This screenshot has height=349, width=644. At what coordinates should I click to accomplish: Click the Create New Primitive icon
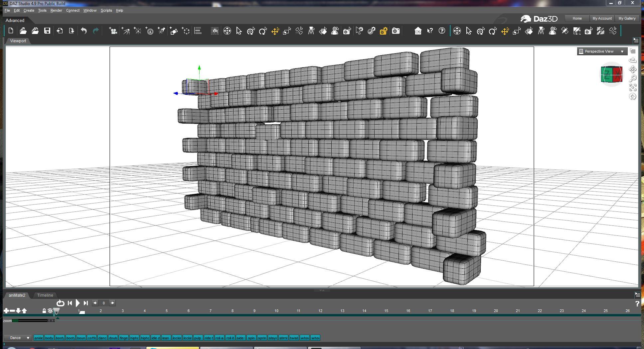(x=174, y=31)
